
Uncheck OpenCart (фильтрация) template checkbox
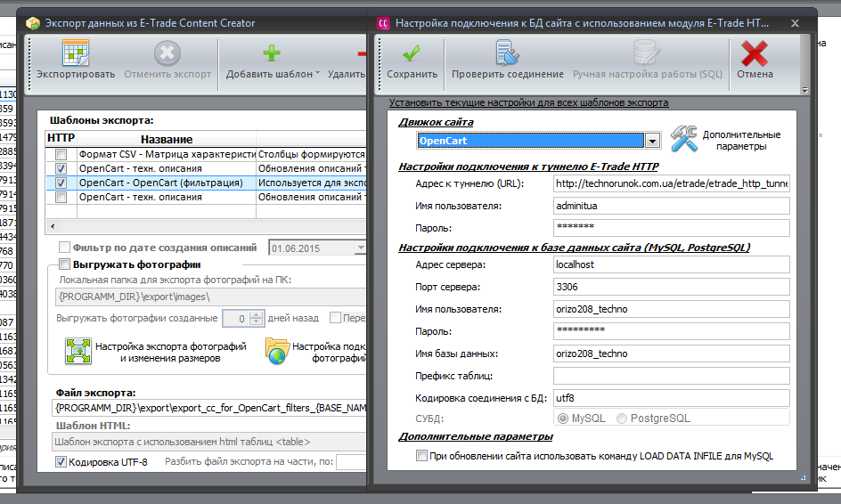coord(61,183)
